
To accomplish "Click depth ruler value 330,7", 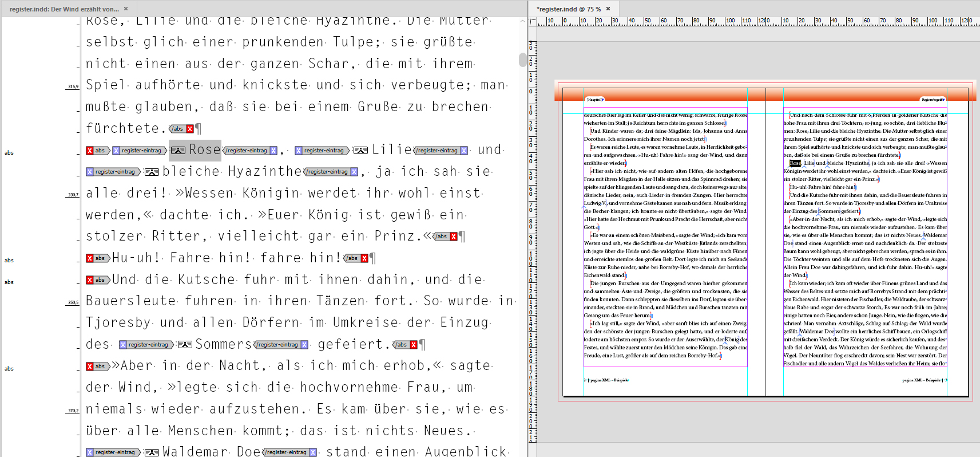I will click(x=73, y=195).
